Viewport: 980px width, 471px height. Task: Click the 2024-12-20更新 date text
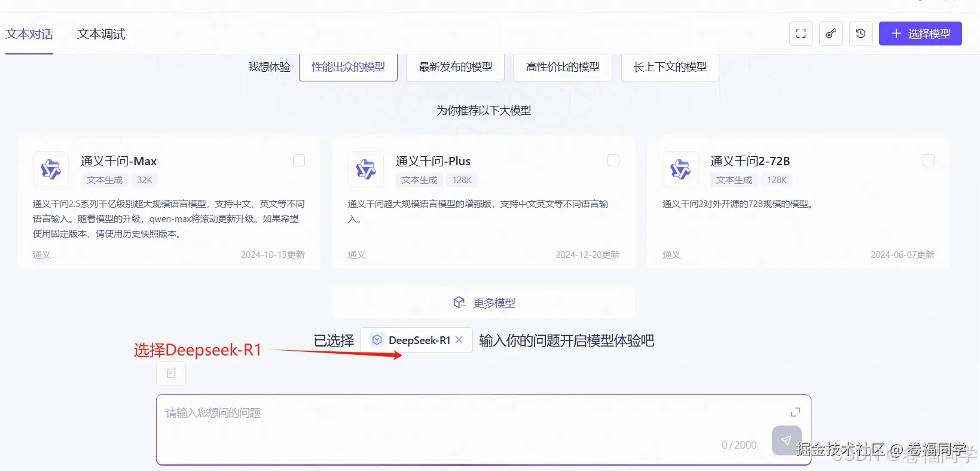pyautogui.click(x=588, y=255)
